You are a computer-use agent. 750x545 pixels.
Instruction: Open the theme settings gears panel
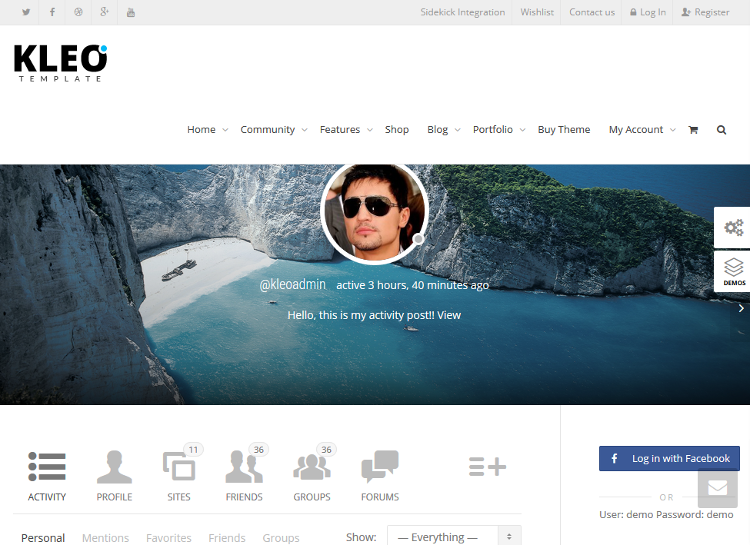[x=733, y=227]
